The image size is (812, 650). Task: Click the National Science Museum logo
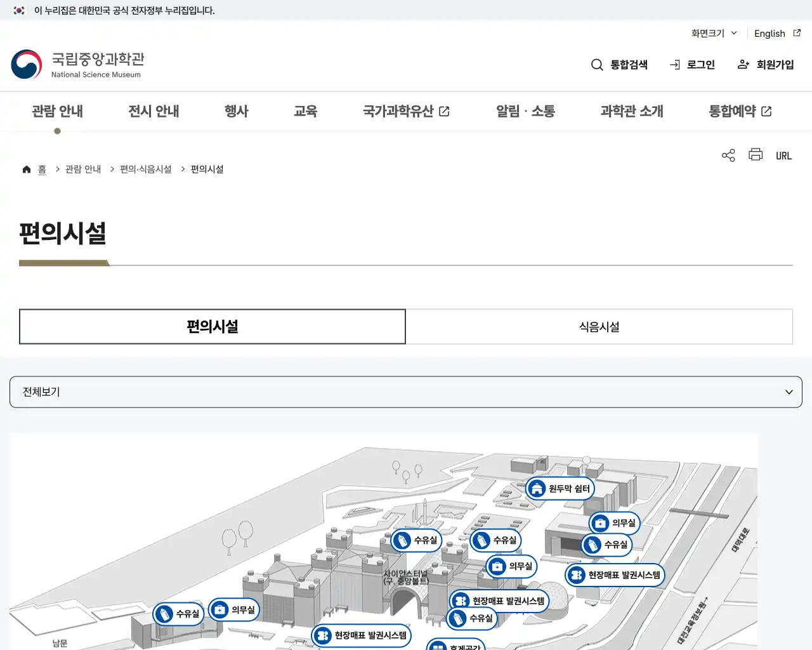click(x=77, y=63)
